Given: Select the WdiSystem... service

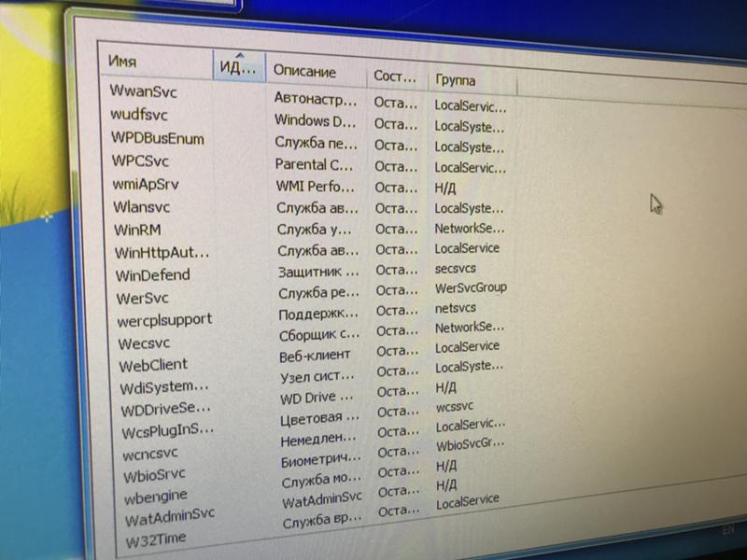Looking at the screenshot, I should coord(164,387).
